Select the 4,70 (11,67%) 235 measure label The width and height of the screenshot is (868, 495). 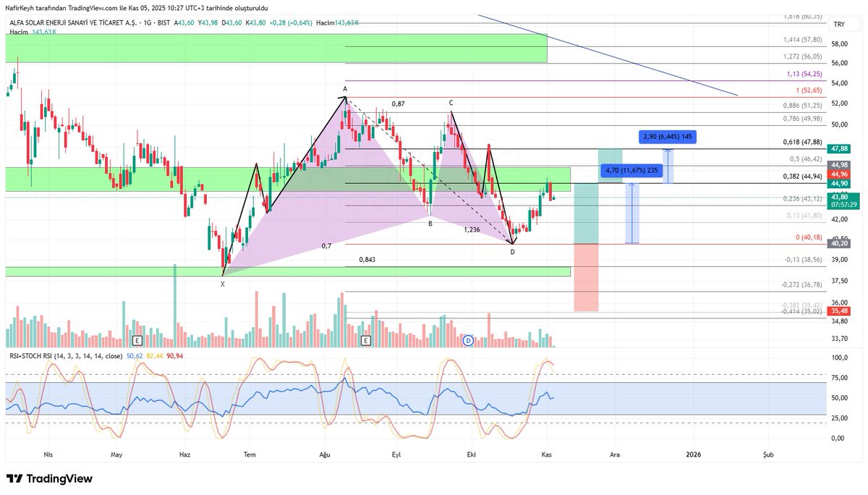[632, 171]
